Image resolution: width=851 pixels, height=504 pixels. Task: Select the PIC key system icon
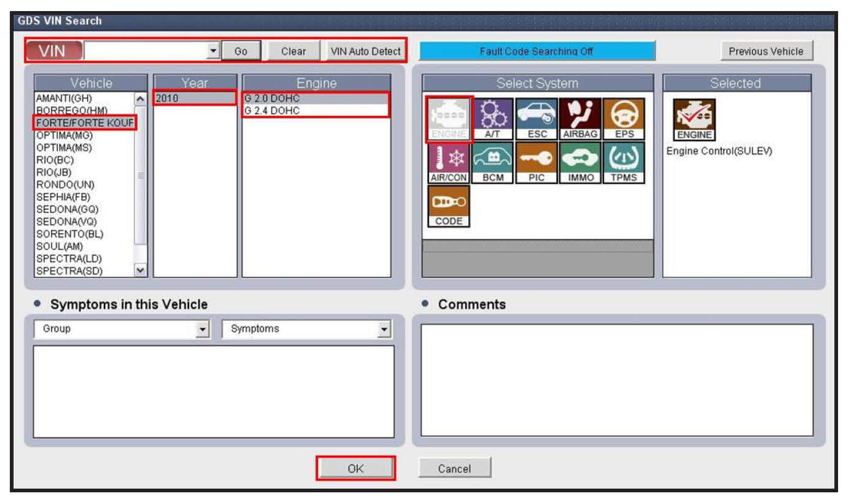click(x=537, y=162)
